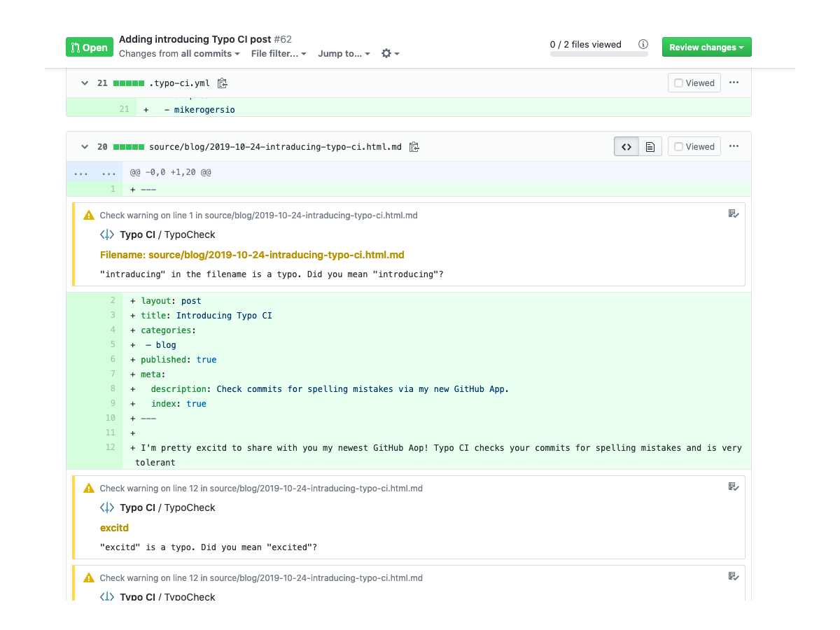
Task: Open feedback icon on line 1 warning
Action: click(x=733, y=214)
